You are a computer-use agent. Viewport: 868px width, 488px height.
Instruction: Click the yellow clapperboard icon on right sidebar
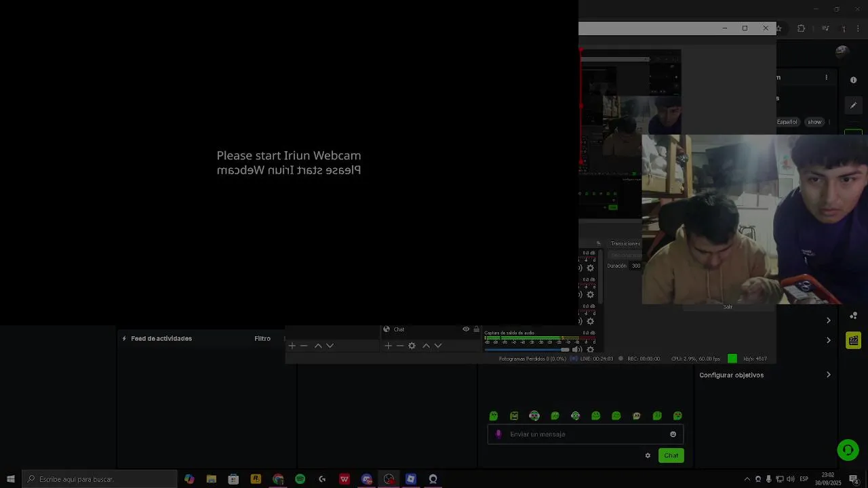pos(853,340)
